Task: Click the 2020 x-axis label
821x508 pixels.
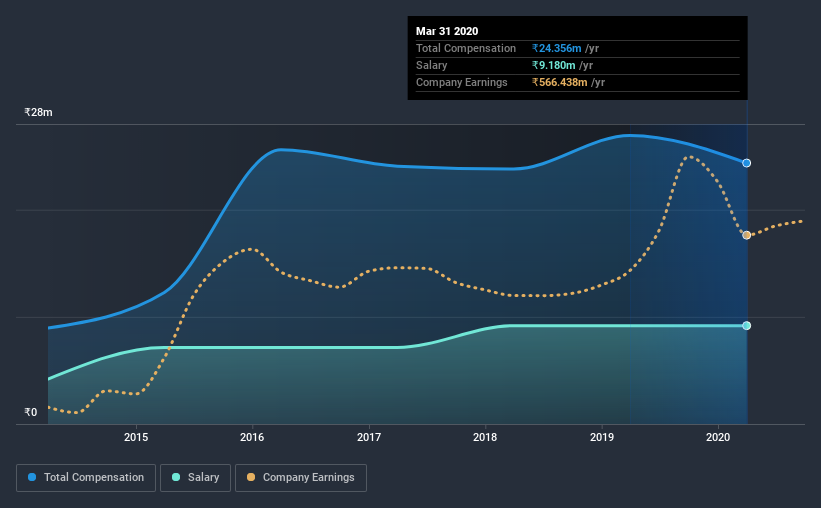Action: tap(718, 437)
